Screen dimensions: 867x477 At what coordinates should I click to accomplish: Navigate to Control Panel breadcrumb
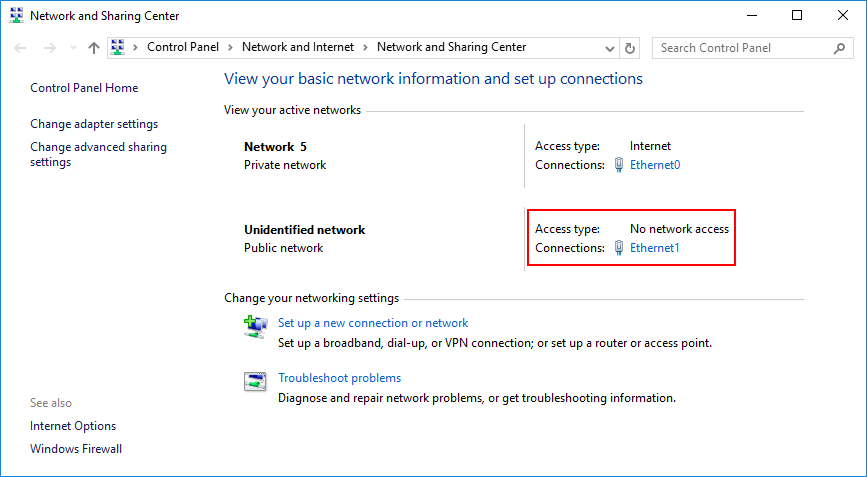184,47
